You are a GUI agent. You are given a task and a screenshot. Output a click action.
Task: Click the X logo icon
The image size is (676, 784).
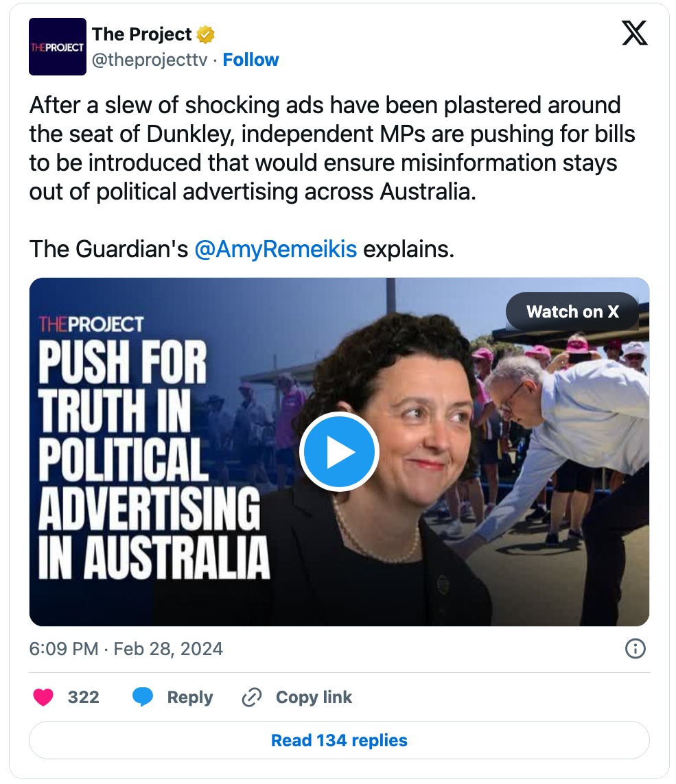[x=635, y=34]
